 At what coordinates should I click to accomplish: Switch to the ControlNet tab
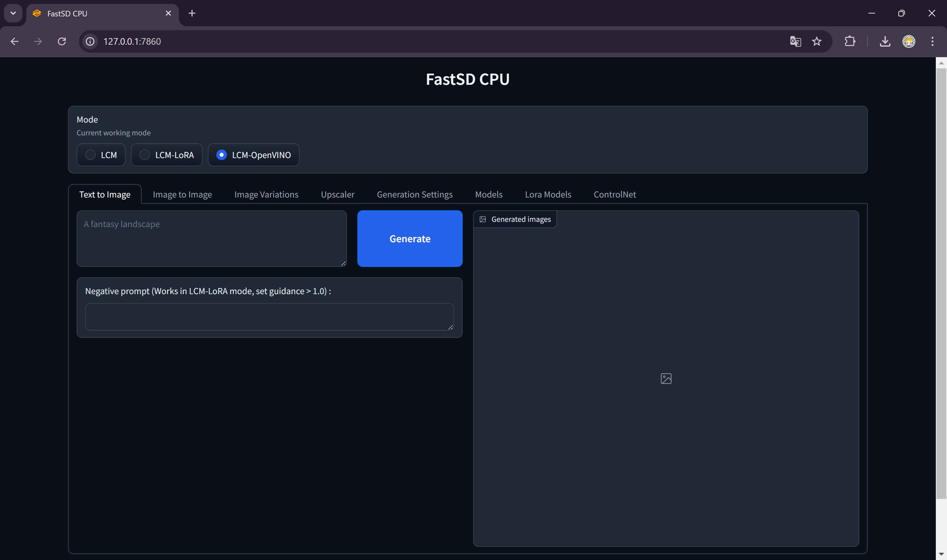[615, 194]
